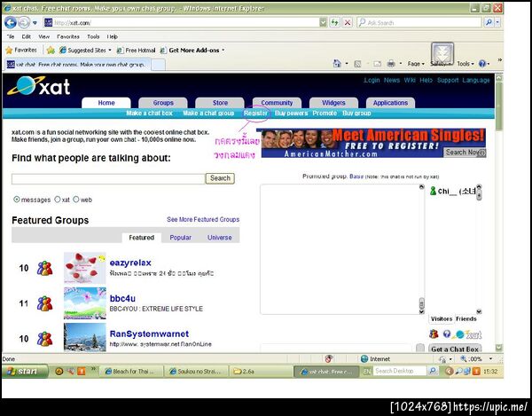Image resolution: width=532 pixels, height=416 pixels.
Task: Click the address bar showing xat.com
Action: coord(182,23)
